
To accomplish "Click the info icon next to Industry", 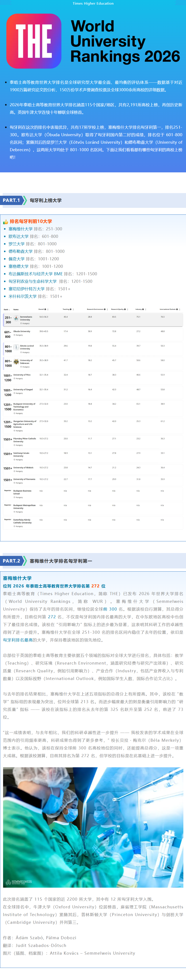I will click(x=143, y=309).
